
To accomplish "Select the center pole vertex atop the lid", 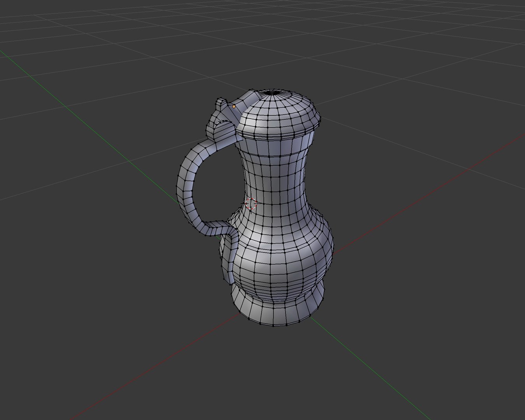I will point(272,93).
